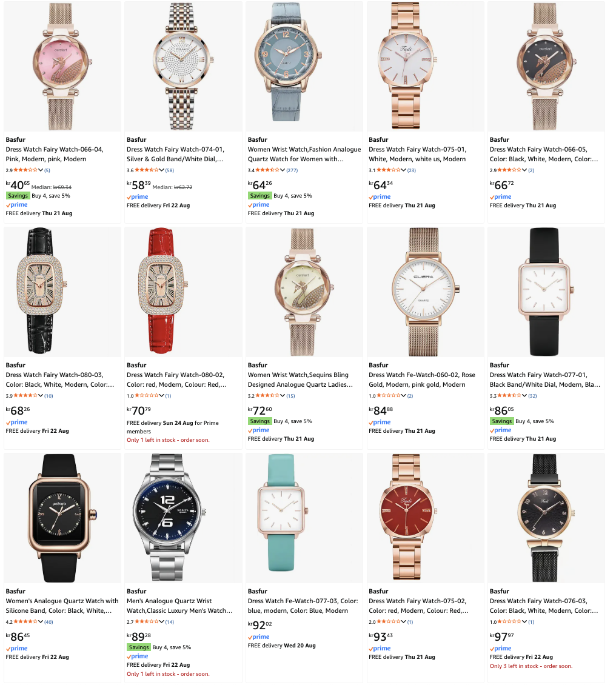Image resolution: width=616 pixels, height=685 pixels.
Task: Open Dress Watch Fairy Watch-066-05 title
Action: pyautogui.click(x=544, y=154)
